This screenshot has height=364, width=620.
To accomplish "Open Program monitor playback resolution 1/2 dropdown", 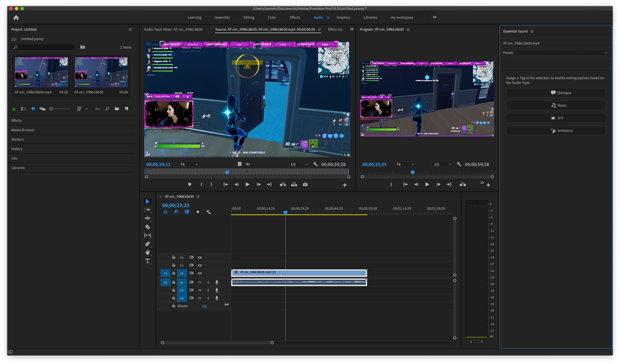I will click(x=442, y=164).
